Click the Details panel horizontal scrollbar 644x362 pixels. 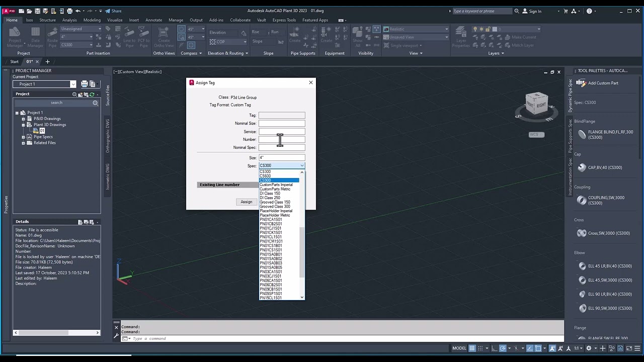56,332
